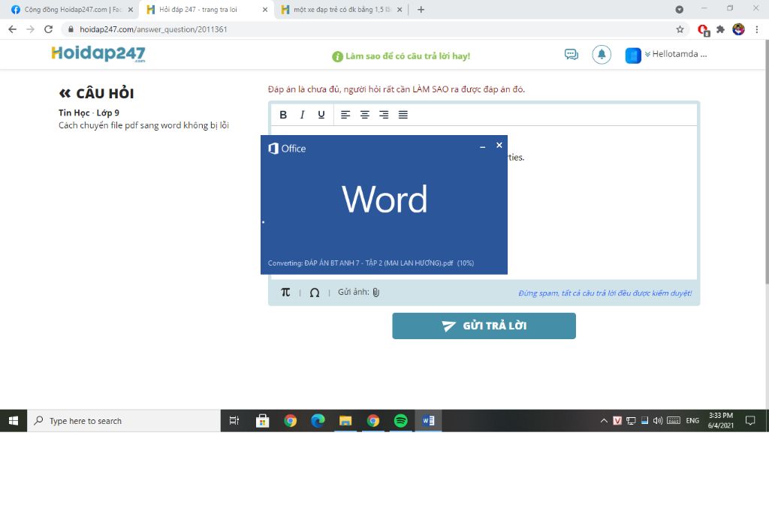Open Task View on taskbar
The image size is (769, 532).
[234, 421]
